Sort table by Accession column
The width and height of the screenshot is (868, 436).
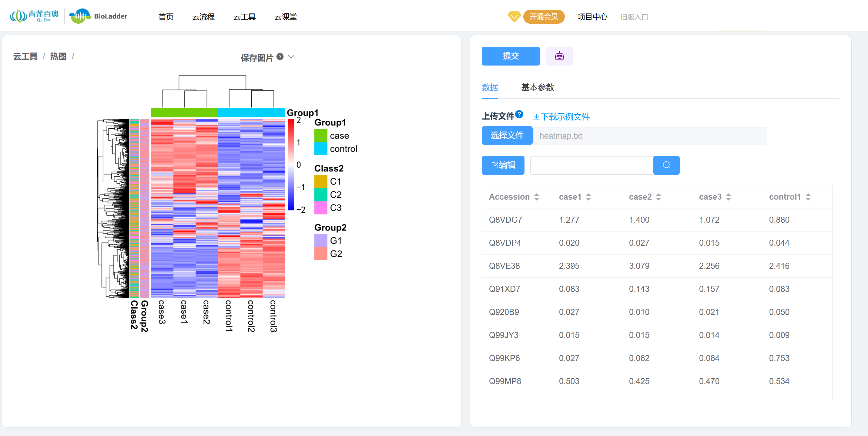pyautogui.click(x=536, y=197)
